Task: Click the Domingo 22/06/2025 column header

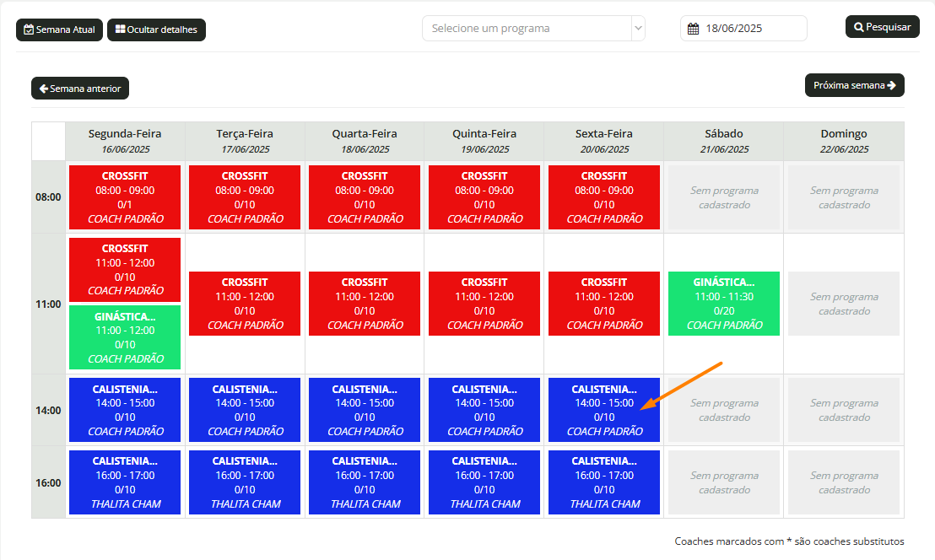Action: (x=844, y=141)
